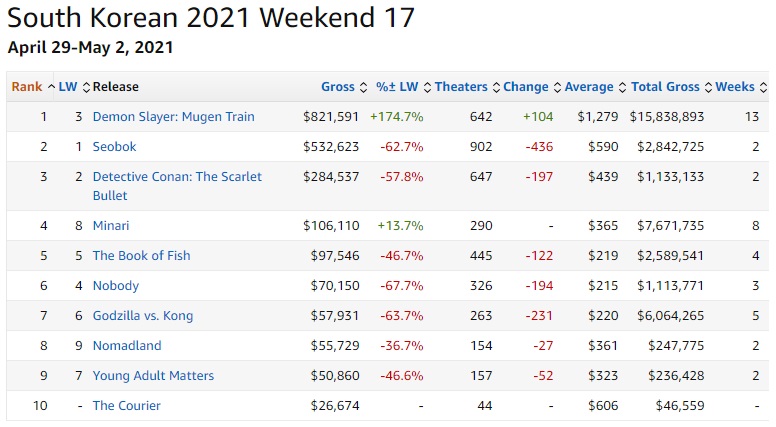The width and height of the screenshot is (776, 427).
Task: Click the Minari release link
Action: [111, 226]
